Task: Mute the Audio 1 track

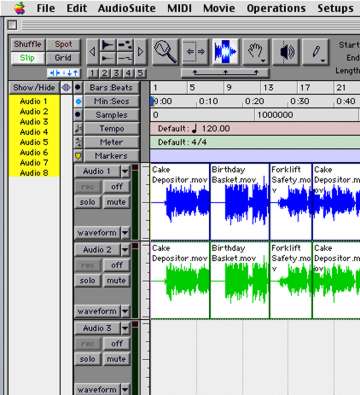Action: click(x=116, y=202)
